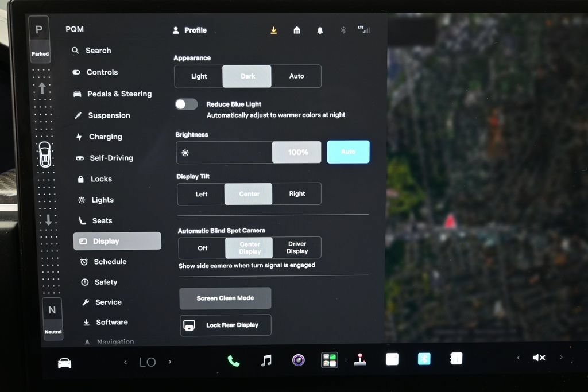Increase temperature with right chevron near LO
This screenshot has width=588, height=392.
(170, 362)
